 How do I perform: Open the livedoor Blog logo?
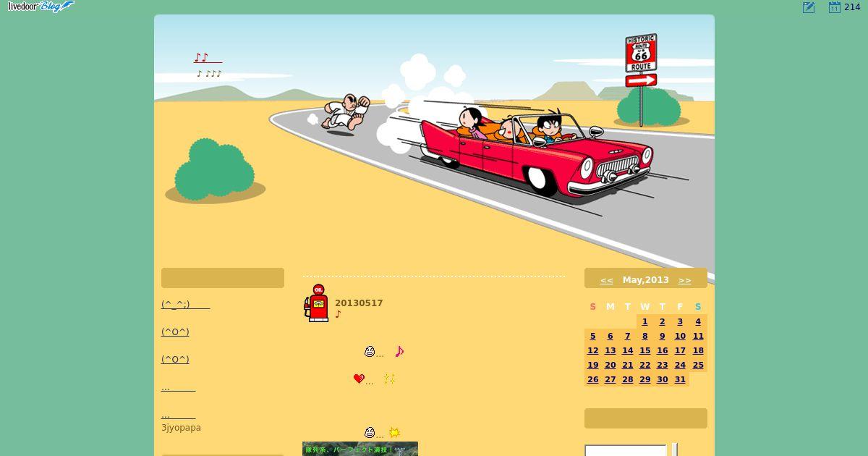(x=41, y=7)
